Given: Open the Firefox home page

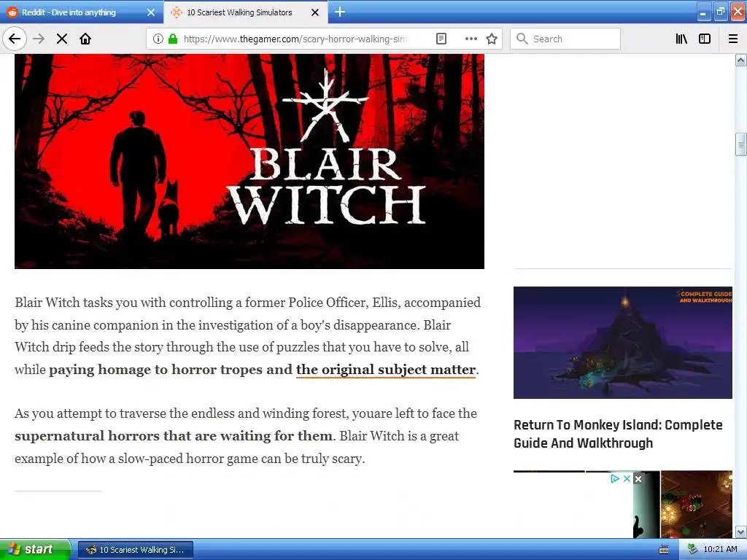Looking at the screenshot, I should click(x=85, y=39).
